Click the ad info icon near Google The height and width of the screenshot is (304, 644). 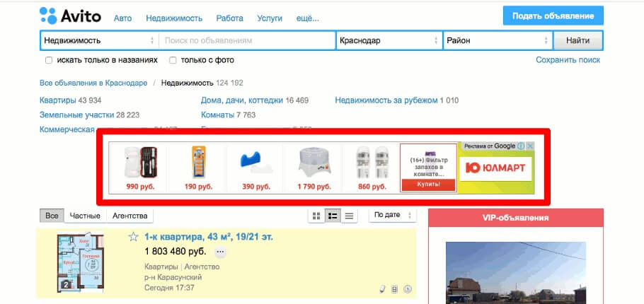[521, 146]
